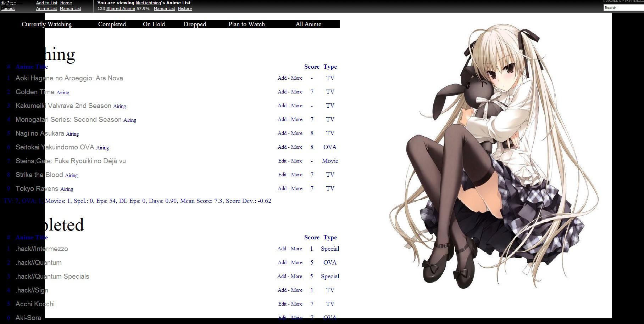The width and height of the screenshot is (644, 324).
Task: Open the .hack//Intermezzo entry
Action: click(x=42, y=249)
